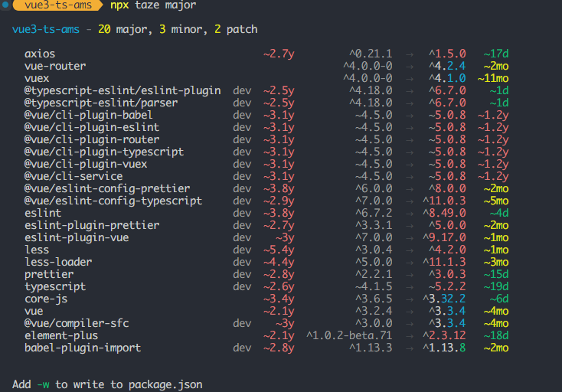The width and height of the screenshot is (562, 392).
Task: Click the arrow in the eslint row
Action: [410, 214]
